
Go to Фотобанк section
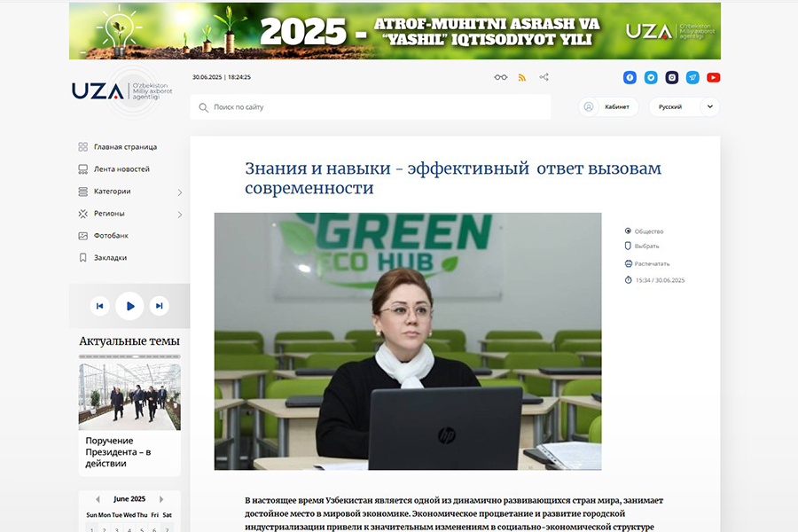(x=111, y=236)
